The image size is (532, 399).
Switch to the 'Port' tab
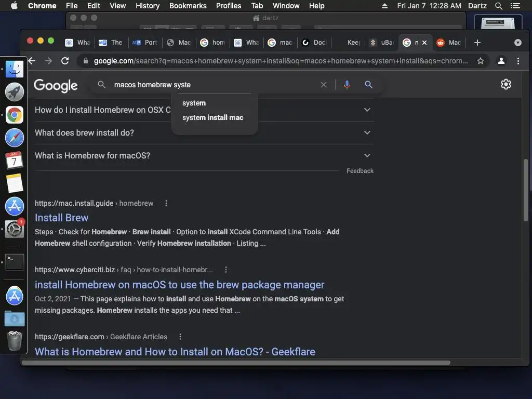click(x=145, y=43)
